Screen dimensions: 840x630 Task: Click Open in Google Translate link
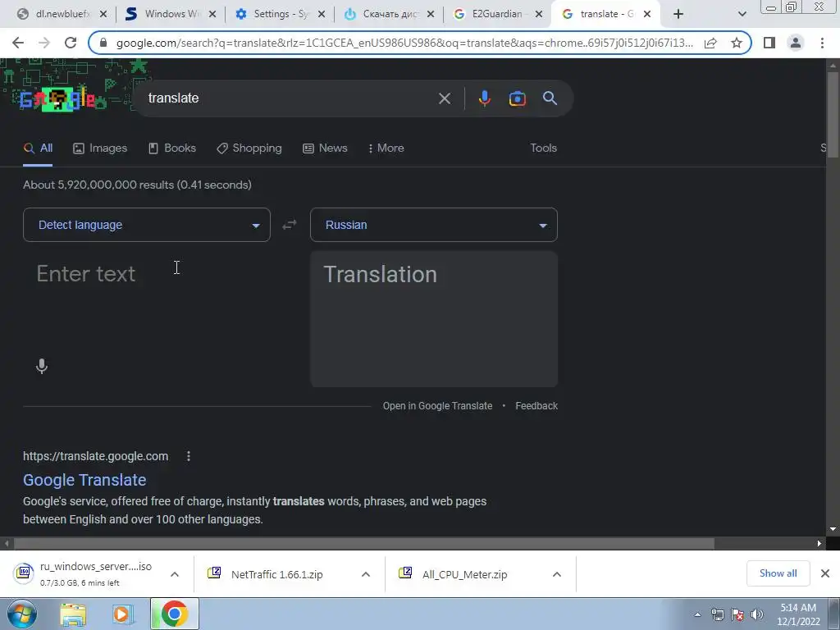437,406
